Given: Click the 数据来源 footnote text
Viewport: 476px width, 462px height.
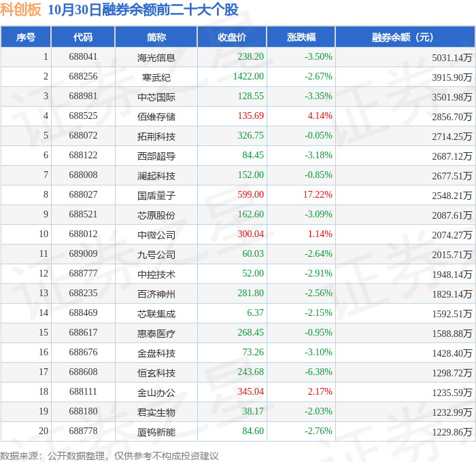Looking at the screenshot, I should tap(109, 456).
